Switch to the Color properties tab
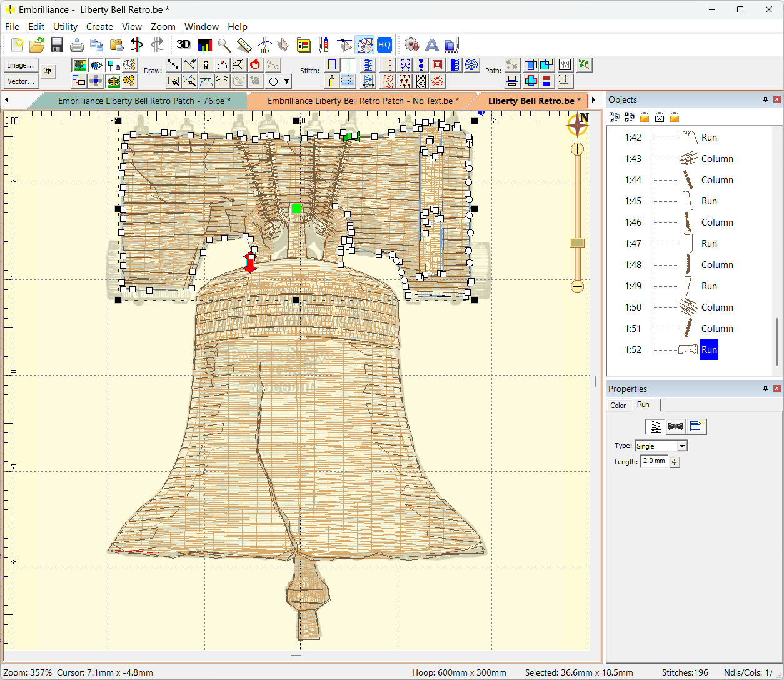Screen dimensions: 784x680 pos(618,405)
